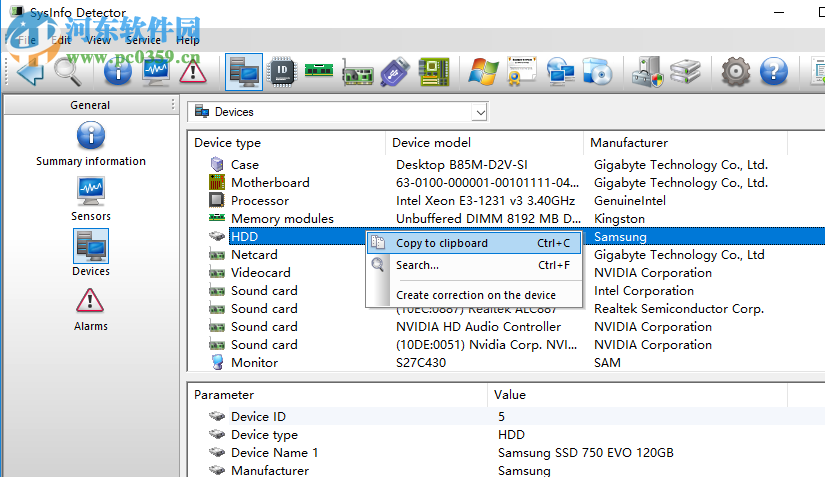Click the green RAM module toolbar icon
This screenshot has height=477, width=825.
click(x=319, y=70)
